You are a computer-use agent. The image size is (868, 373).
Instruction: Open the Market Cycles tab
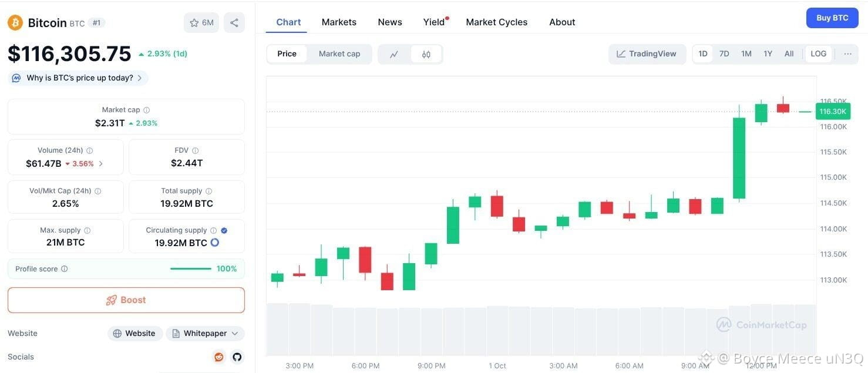(x=496, y=22)
